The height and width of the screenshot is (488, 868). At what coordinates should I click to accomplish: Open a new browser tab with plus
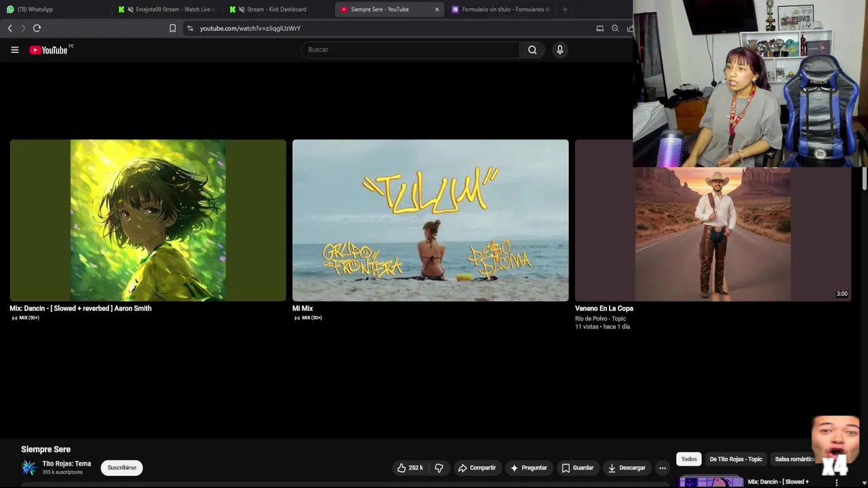[565, 9]
